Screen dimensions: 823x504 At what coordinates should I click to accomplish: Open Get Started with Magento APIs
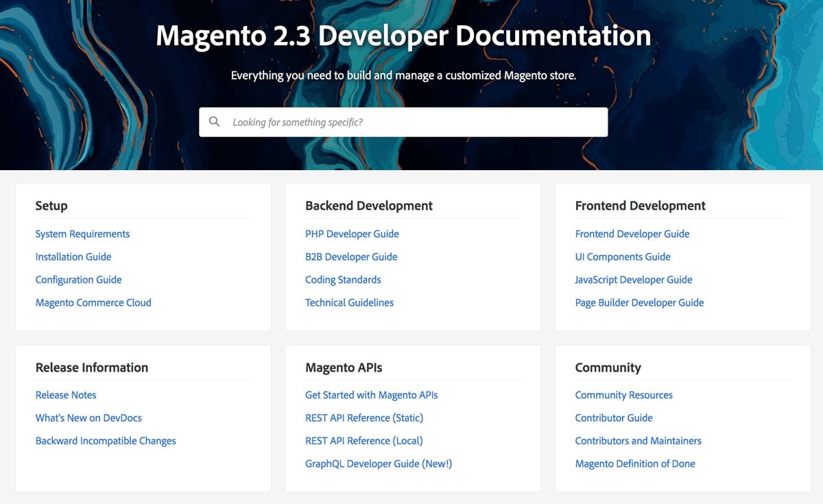click(x=371, y=395)
